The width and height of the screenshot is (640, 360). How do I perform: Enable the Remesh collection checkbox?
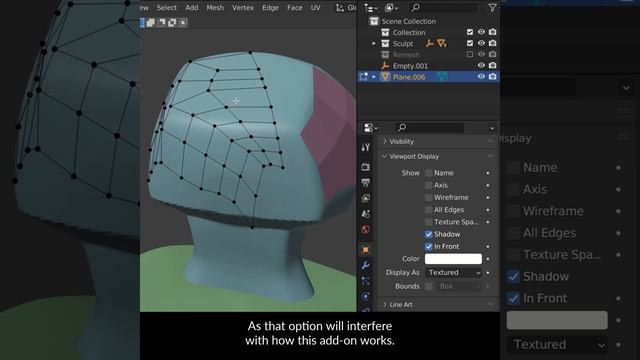pos(470,54)
